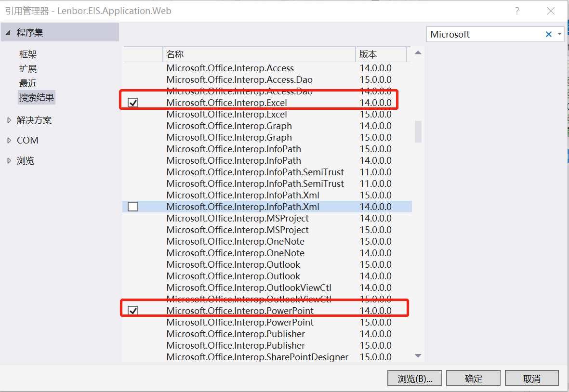
Task: Select Microsoft.Office.Interop.Excel version 15.0.0.0
Action: [267, 115]
